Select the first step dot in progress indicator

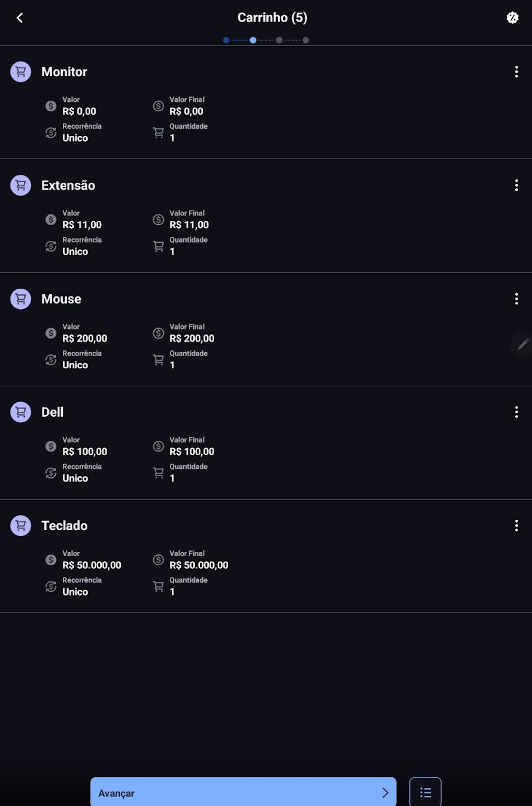pos(226,40)
